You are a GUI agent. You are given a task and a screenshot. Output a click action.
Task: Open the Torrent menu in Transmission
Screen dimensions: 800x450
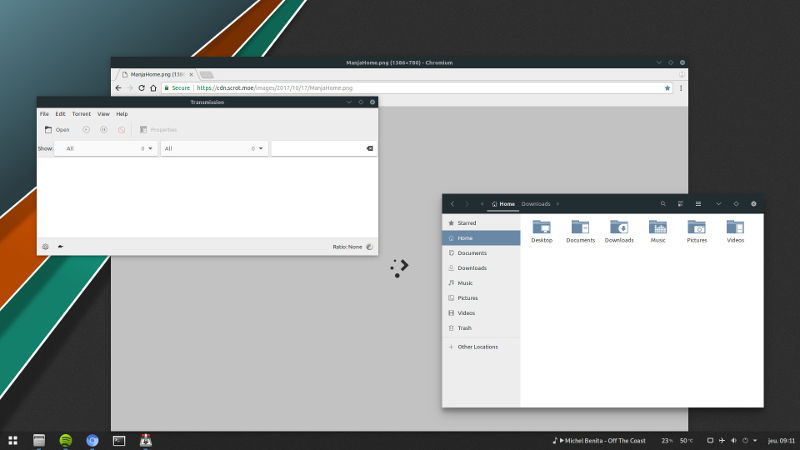point(81,114)
